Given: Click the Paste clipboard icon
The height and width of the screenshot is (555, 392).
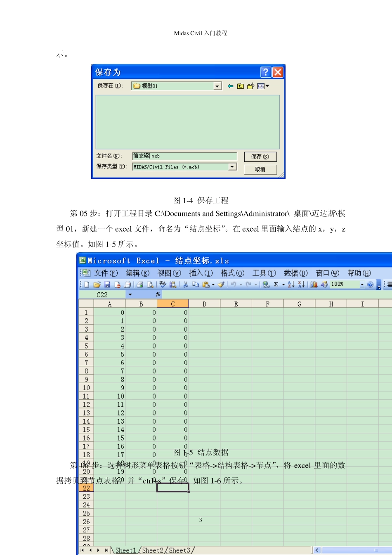Looking at the screenshot, I should pos(206,285).
